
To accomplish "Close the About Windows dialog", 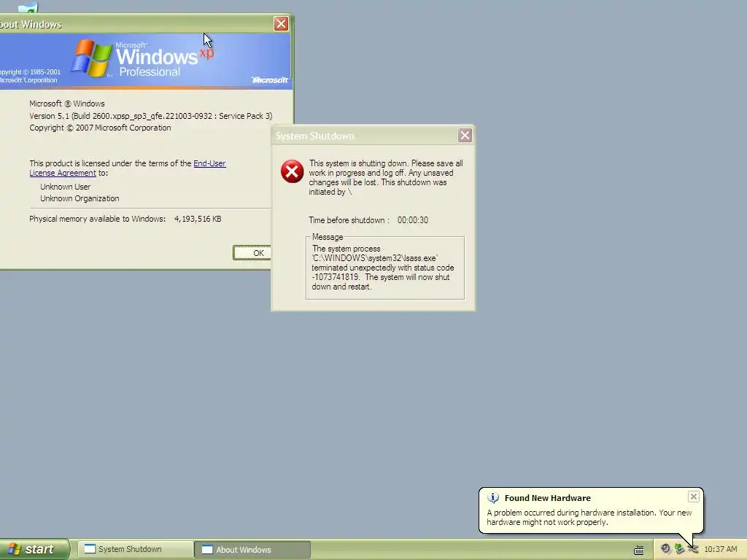I will tap(281, 24).
